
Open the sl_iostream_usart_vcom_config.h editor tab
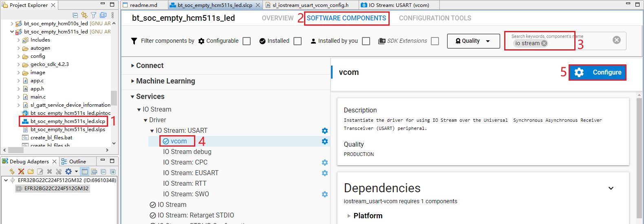pyautogui.click(x=310, y=5)
